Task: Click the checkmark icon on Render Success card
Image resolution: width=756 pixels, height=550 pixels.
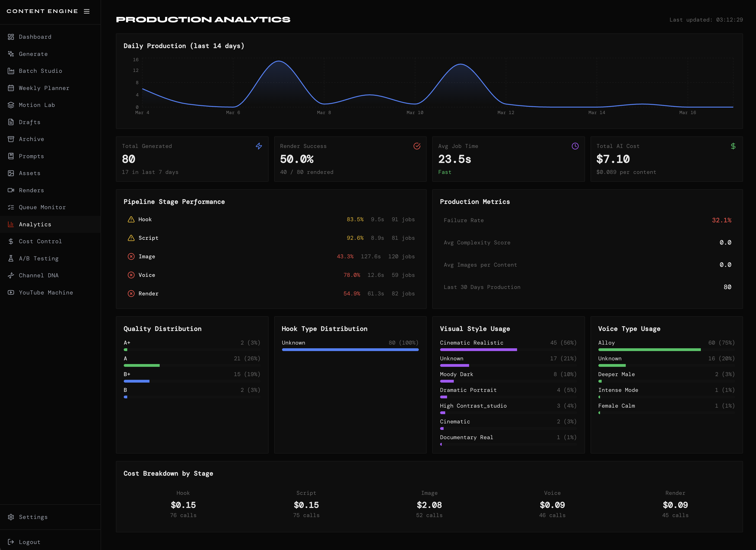Action: coord(417,146)
